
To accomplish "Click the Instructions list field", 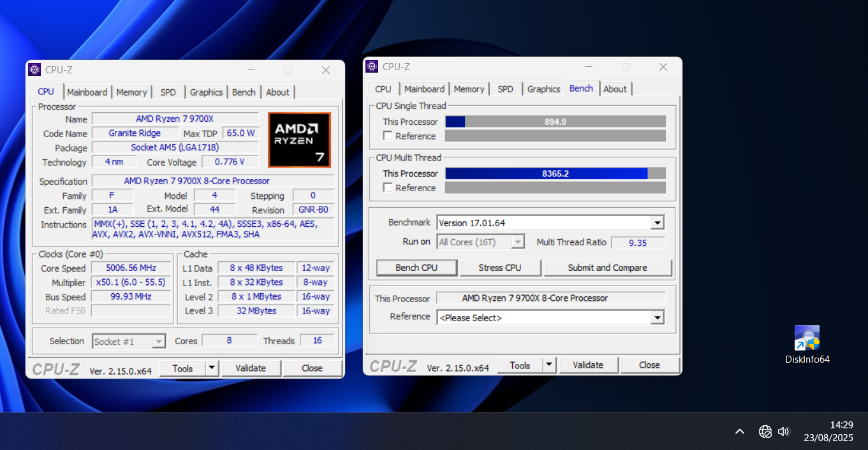I will pyautogui.click(x=213, y=229).
